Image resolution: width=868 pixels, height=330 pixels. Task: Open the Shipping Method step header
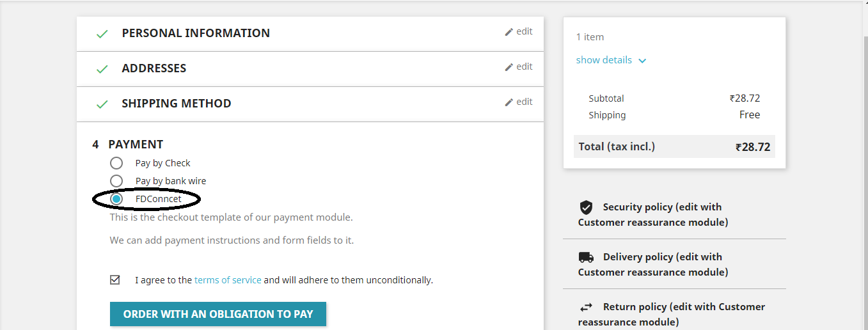(177, 104)
